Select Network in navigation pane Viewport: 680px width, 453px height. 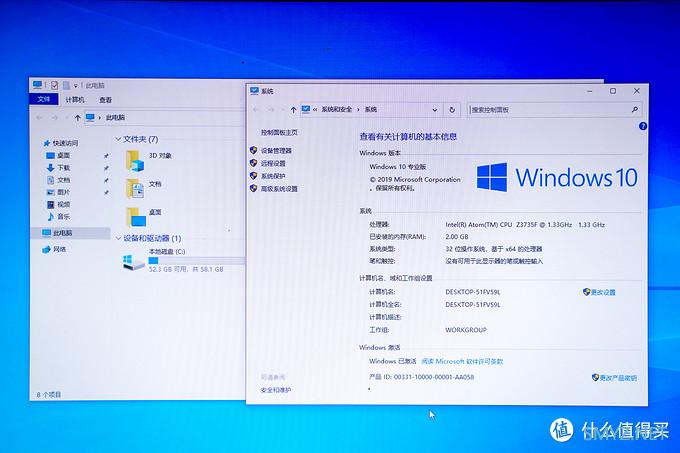pos(59,249)
